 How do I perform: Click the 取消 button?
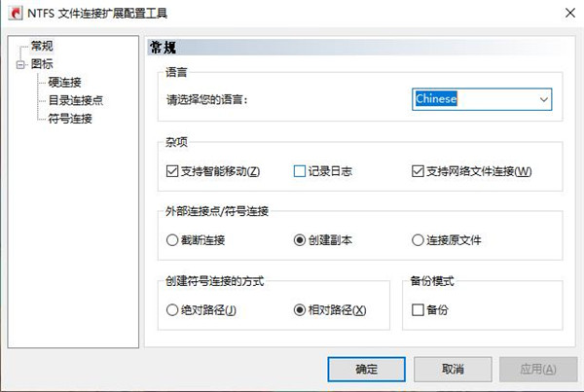452,370
